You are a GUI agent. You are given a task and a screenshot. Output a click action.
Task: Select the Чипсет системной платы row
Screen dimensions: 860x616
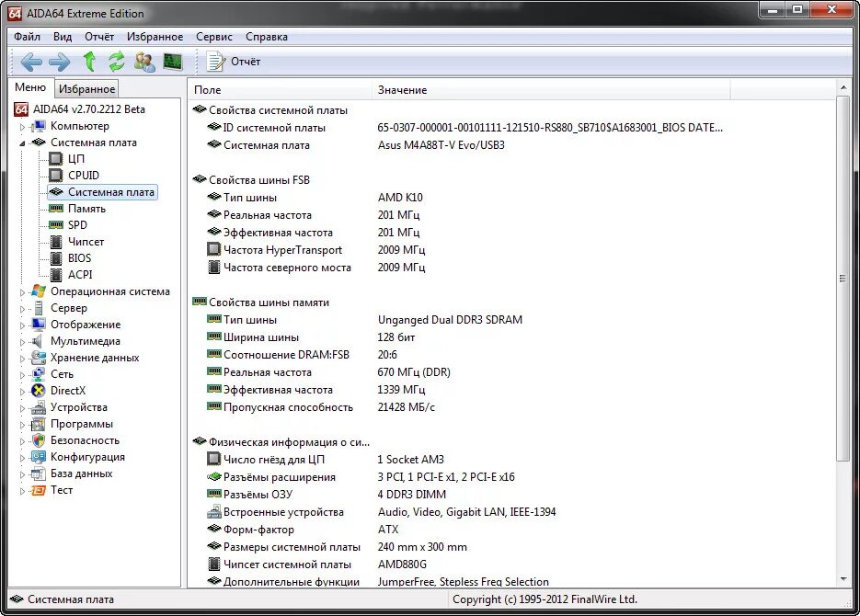317,565
